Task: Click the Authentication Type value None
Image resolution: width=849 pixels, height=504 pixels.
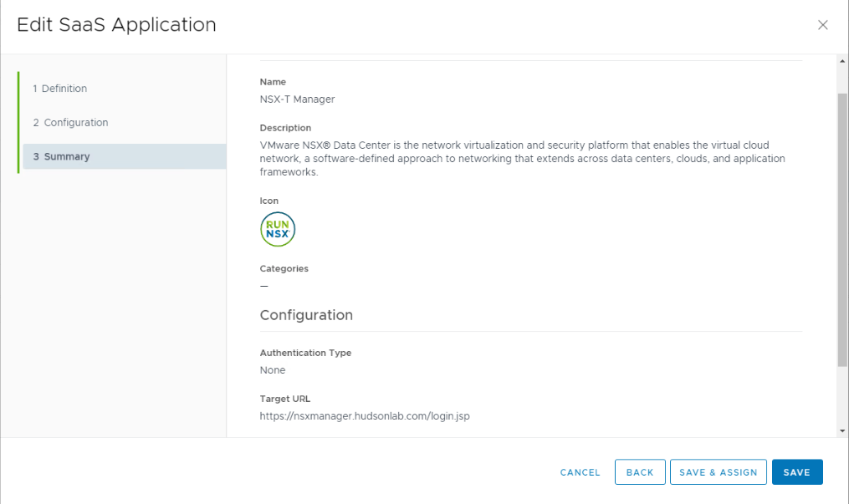Action: point(273,370)
